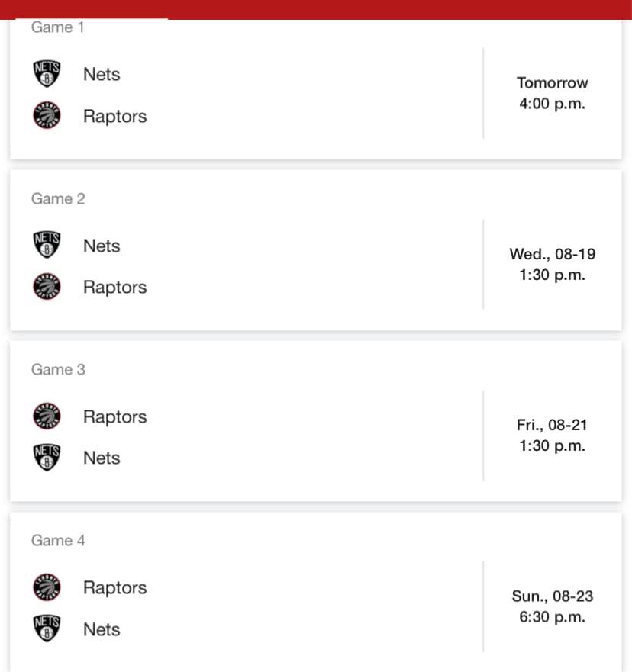632x672 pixels.
Task: Select the Game 4 card heading
Action: (58, 541)
